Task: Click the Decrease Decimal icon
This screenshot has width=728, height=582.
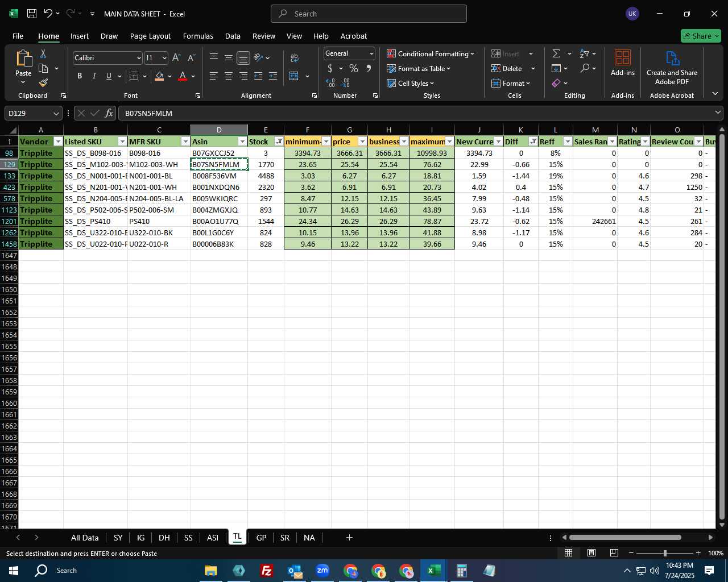Action: 345,83
